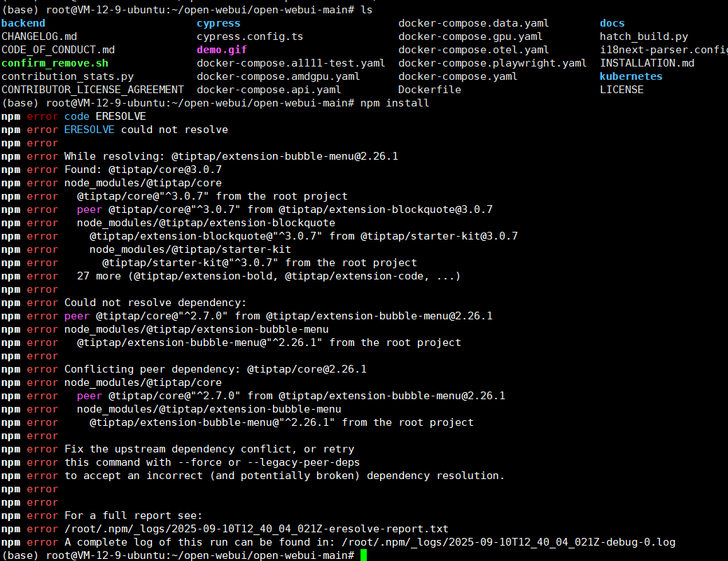
Task: Click the 'npm install' command text
Action: [x=395, y=103]
